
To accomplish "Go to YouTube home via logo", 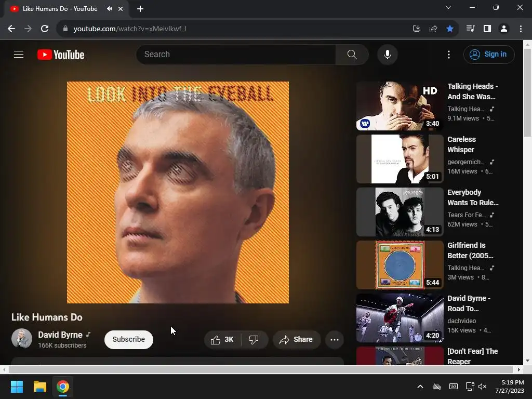I will click(61, 55).
